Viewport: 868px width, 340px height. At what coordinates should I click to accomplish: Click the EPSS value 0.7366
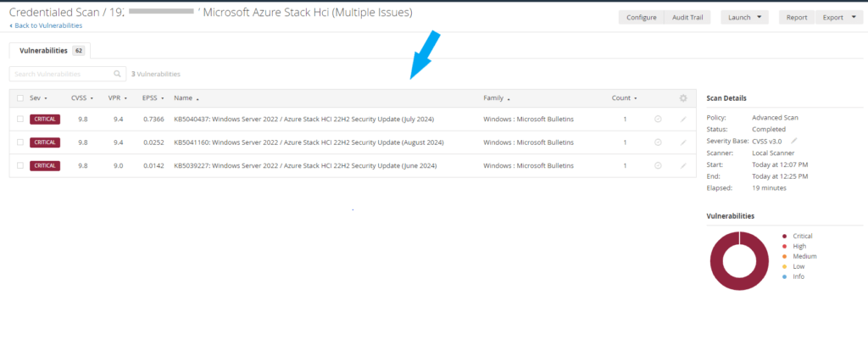(x=153, y=119)
